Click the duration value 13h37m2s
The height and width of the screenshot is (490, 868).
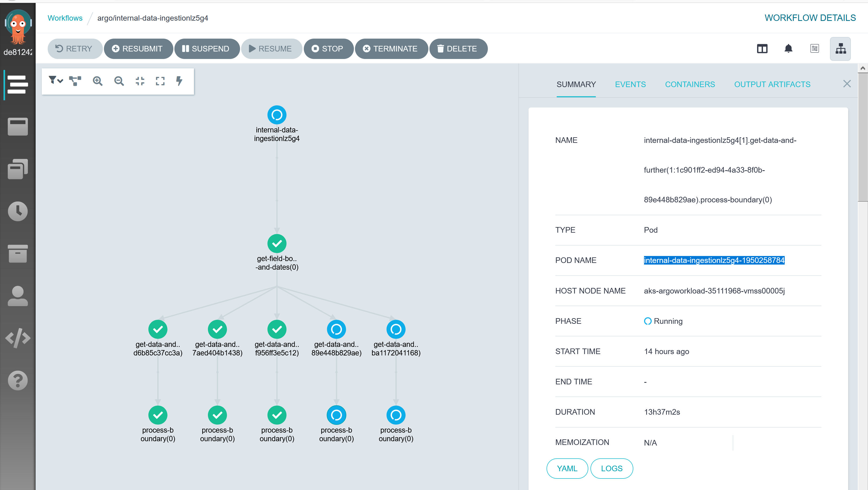662,412
